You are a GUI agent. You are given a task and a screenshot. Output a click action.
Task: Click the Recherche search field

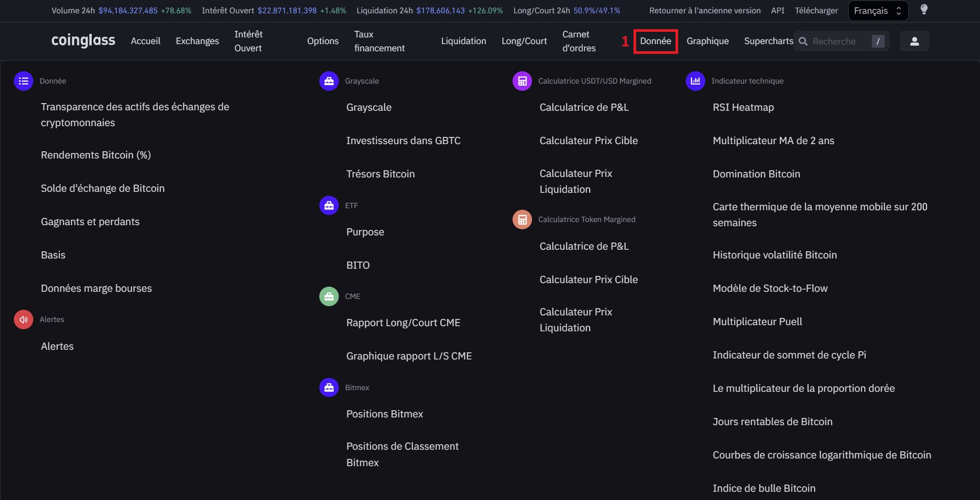(x=841, y=41)
